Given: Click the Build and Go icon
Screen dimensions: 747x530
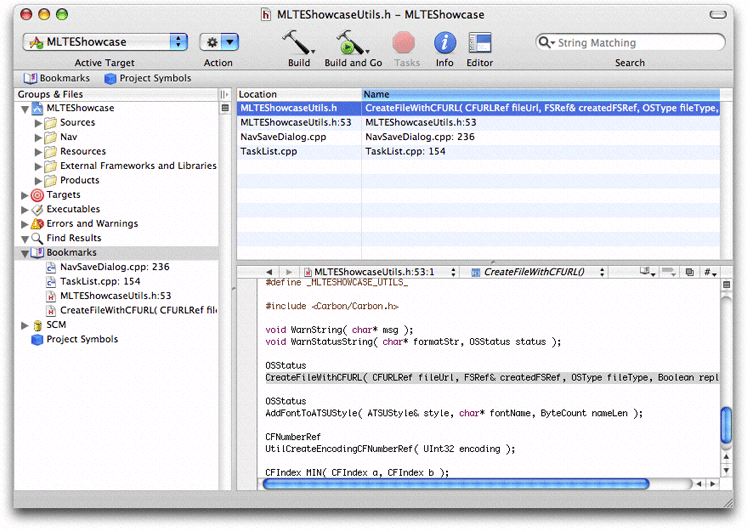Looking at the screenshot, I should tap(351, 42).
